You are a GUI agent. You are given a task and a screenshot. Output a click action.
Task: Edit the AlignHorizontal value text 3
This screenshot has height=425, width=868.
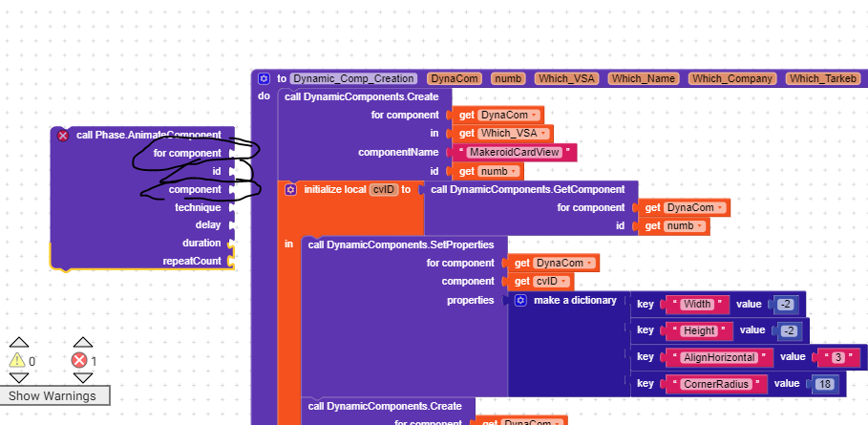tap(838, 357)
